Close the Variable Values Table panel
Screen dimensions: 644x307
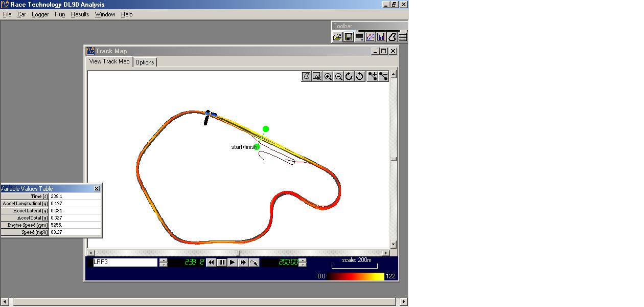97,189
